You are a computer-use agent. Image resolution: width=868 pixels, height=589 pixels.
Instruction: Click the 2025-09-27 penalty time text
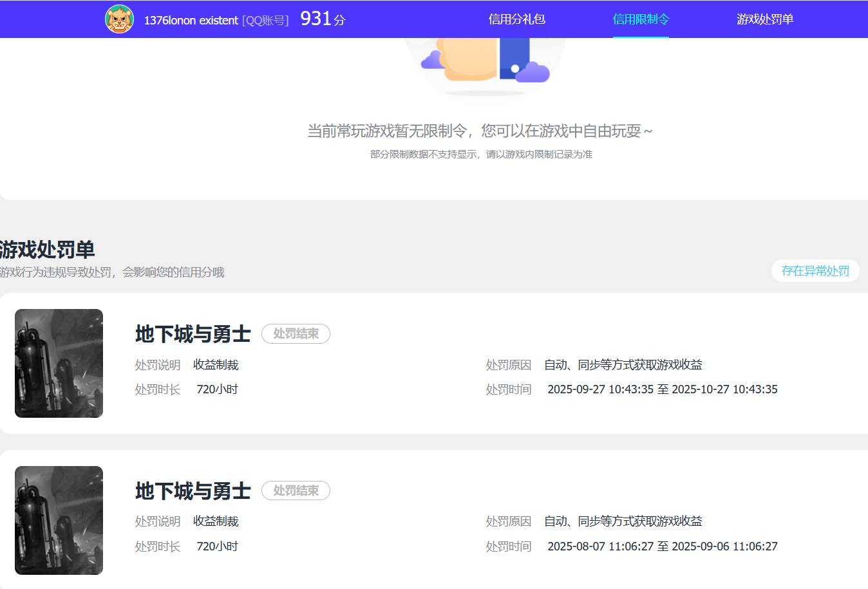[x=663, y=389]
